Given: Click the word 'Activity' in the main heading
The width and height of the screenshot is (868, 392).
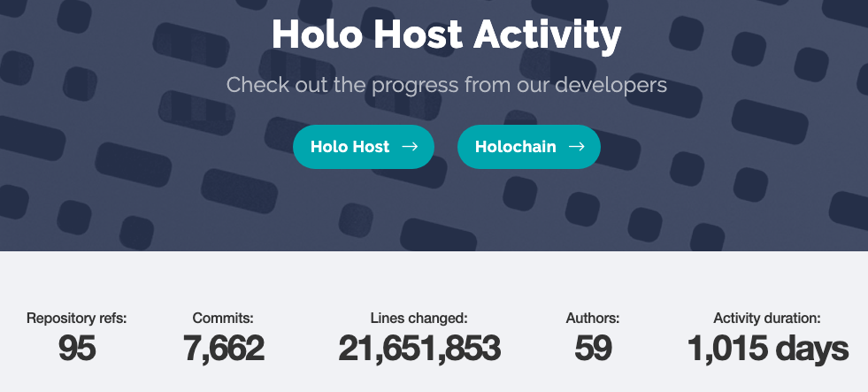Looking at the screenshot, I should (x=547, y=35).
